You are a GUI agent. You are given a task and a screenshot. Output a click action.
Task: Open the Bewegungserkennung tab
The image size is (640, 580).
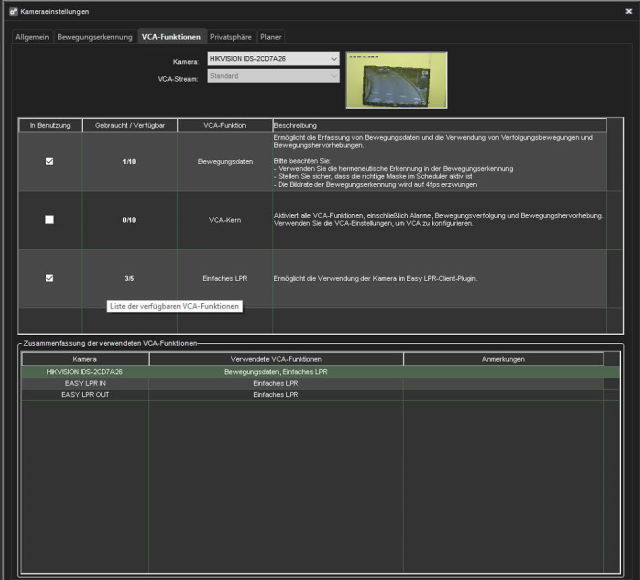pos(95,37)
